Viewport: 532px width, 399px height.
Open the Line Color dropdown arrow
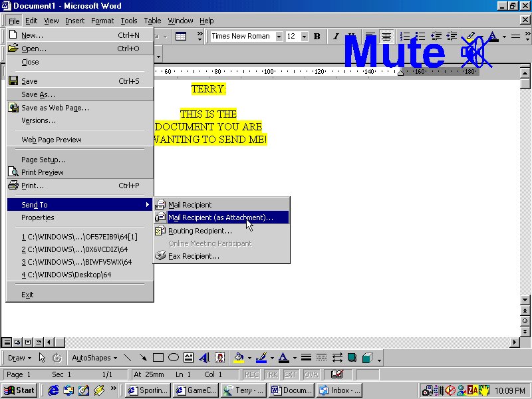click(x=272, y=358)
